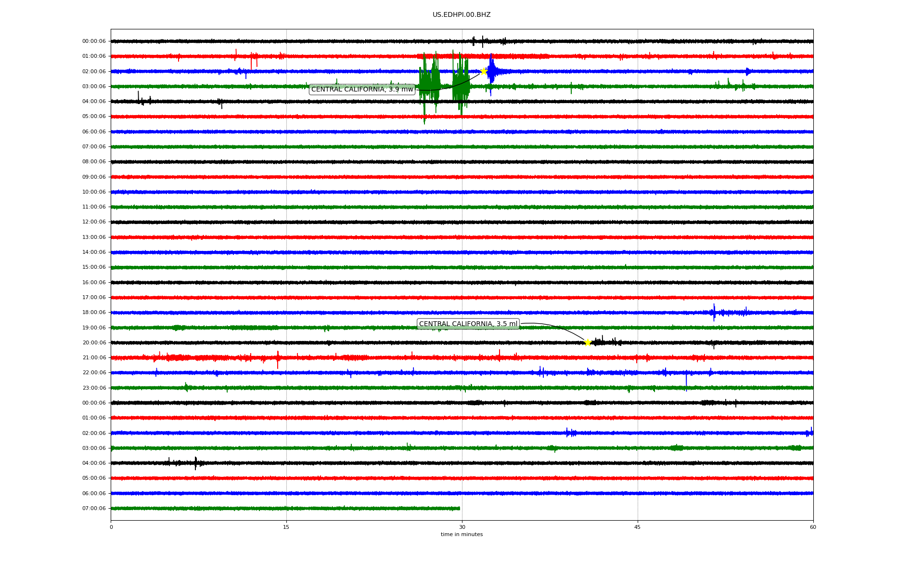
Task: Click the 23:00:06 time label
Action: coord(94,388)
